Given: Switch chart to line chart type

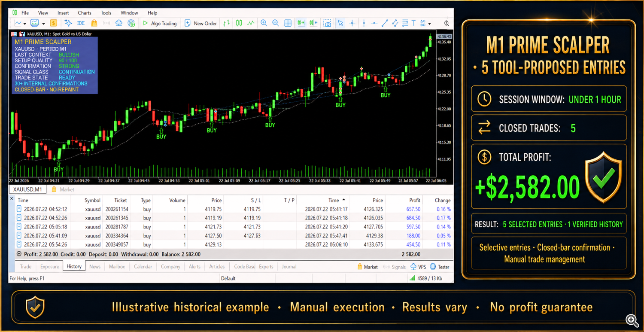Looking at the screenshot, I should (x=251, y=23).
